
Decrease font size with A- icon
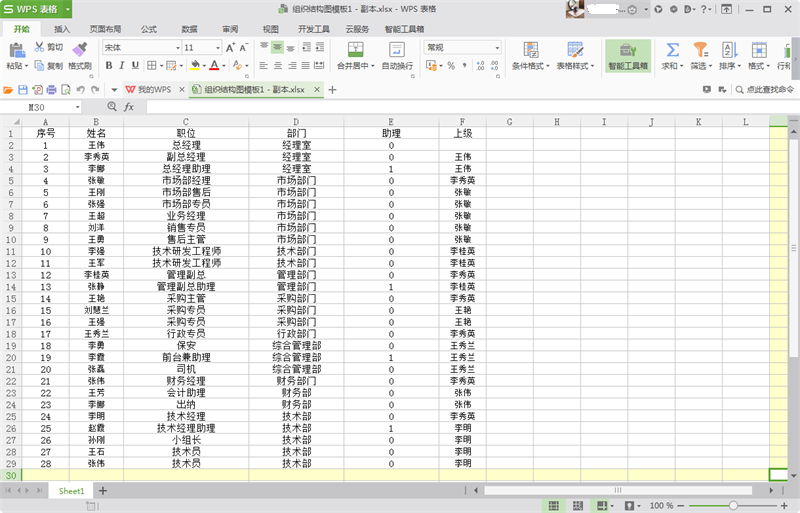(x=243, y=47)
